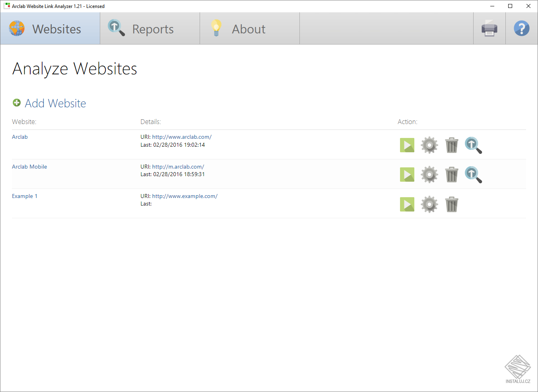
Task: Open the http://www.example.com/ URI
Action: pos(185,196)
